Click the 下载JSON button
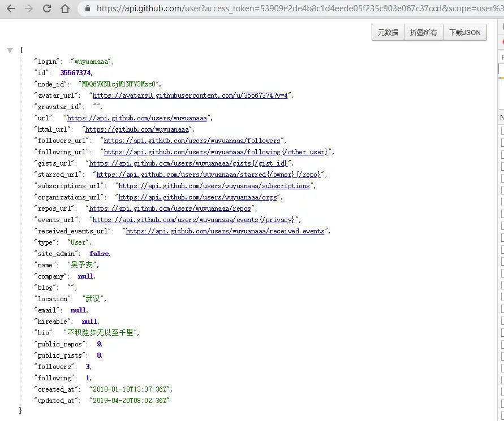 coord(465,32)
